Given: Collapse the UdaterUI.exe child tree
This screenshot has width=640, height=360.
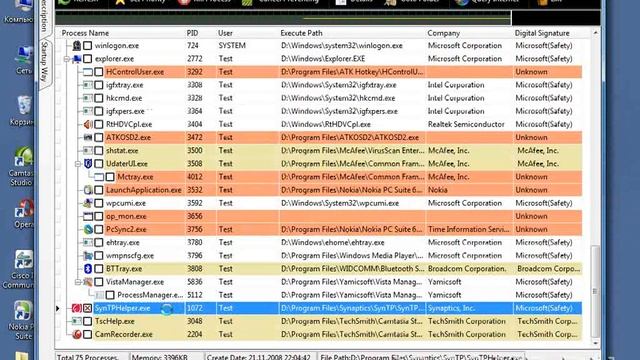Looking at the screenshot, I should pos(78,164).
